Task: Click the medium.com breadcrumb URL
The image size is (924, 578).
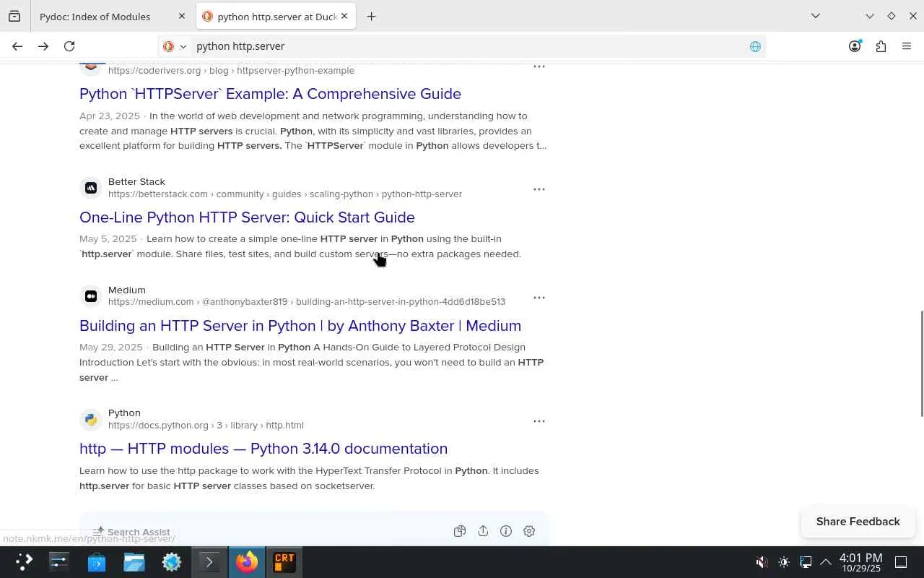Action: point(307,302)
